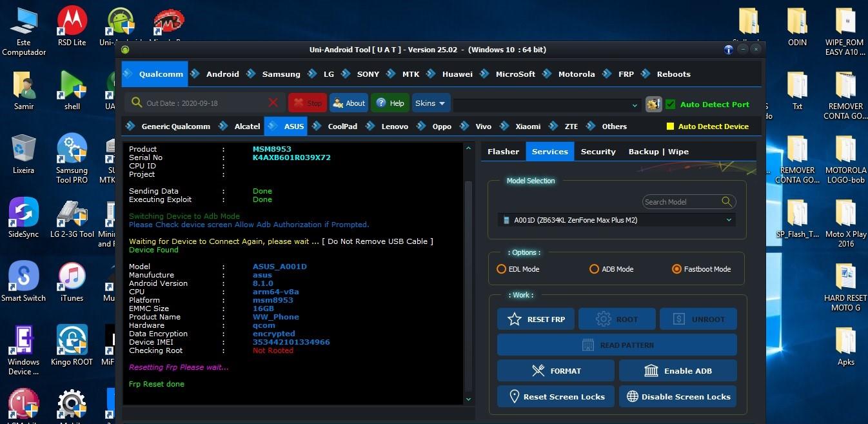
Task: Click the RESET FRP button
Action: click(x=536, y=319)
